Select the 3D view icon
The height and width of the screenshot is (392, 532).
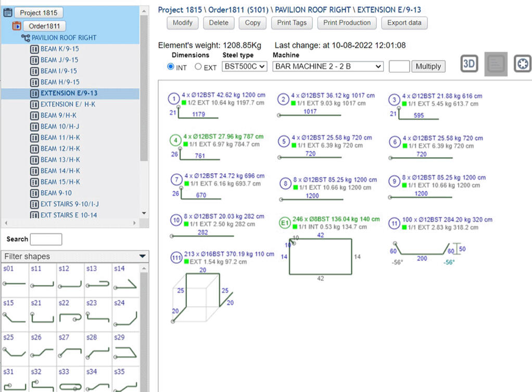click(x=468, y=63)
